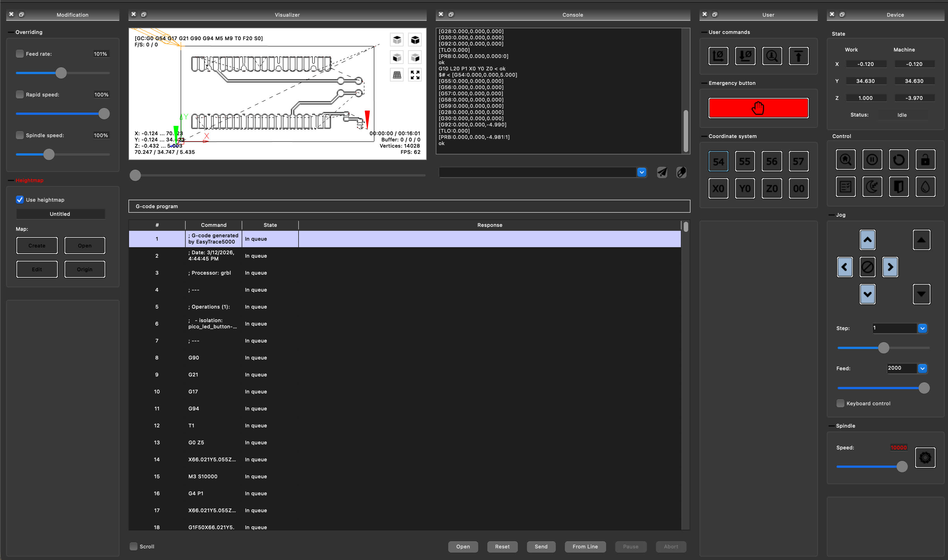This screenshot has height=560, width=948.
Task: Toggle heightmap grid display in visualizer
Action: coord(397,74)
